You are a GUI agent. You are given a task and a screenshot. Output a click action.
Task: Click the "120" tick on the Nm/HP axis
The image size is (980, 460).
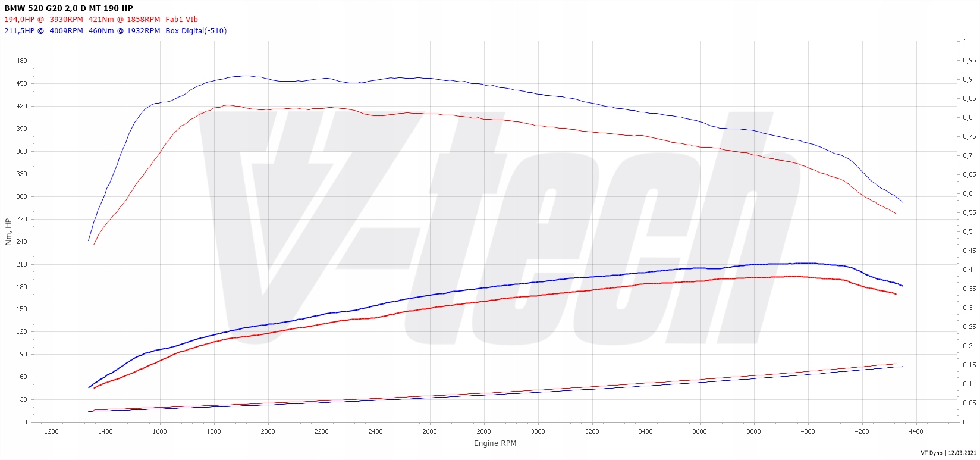coord(22,331)
